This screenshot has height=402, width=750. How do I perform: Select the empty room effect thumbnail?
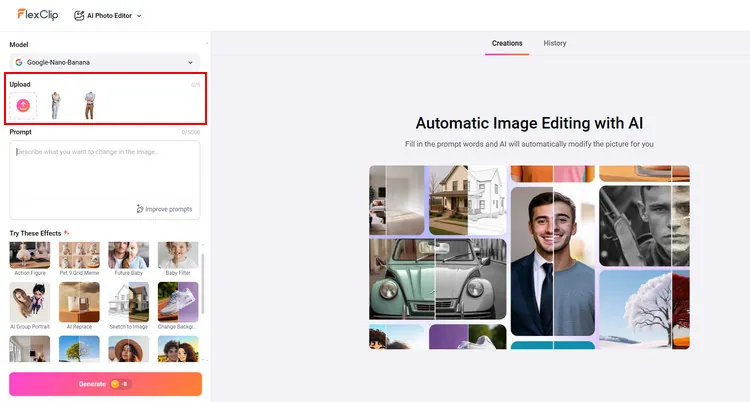(30, 348)
